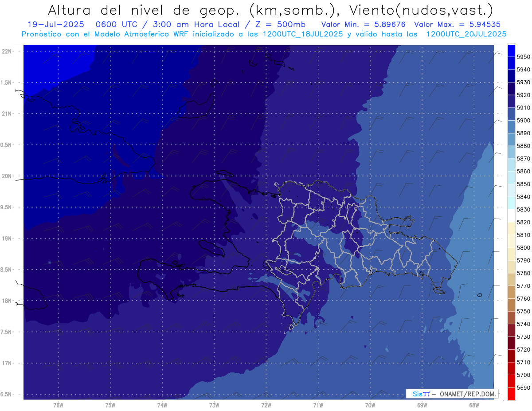The width and height of the screenshot is (532, 411).
Task: Click the 5930 legend value
Action: coord(524,82)
